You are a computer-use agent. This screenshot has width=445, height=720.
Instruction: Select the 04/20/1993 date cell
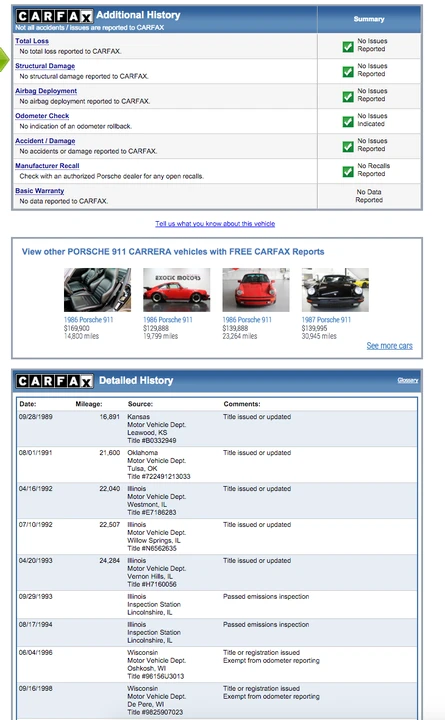pos(35,561)
